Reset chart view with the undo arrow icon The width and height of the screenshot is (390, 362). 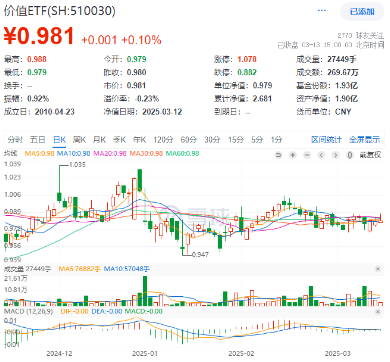coord(278,155)
